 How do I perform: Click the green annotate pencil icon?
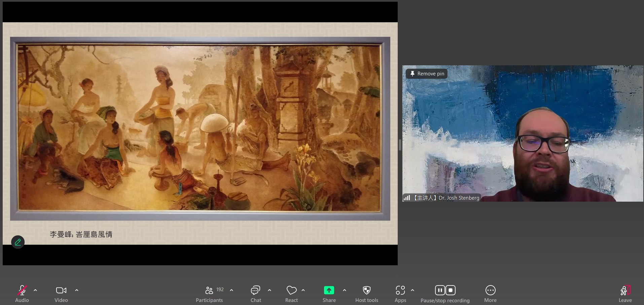click(x=18, y=242)
